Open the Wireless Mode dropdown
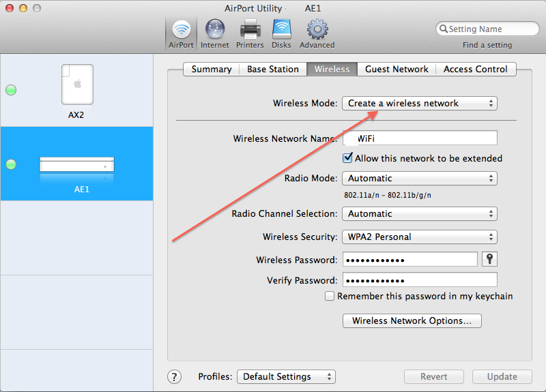The width and height of the screenshot is (546, 392). [x=420, y=104]
